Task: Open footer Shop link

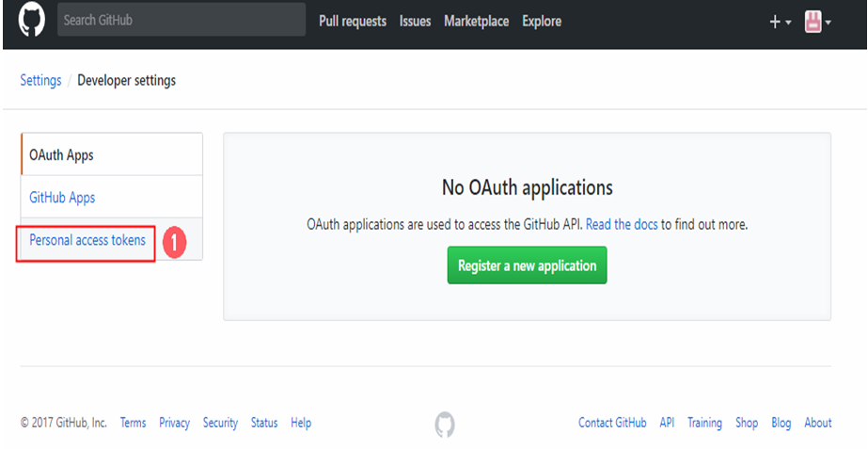Action: (747, 423)
